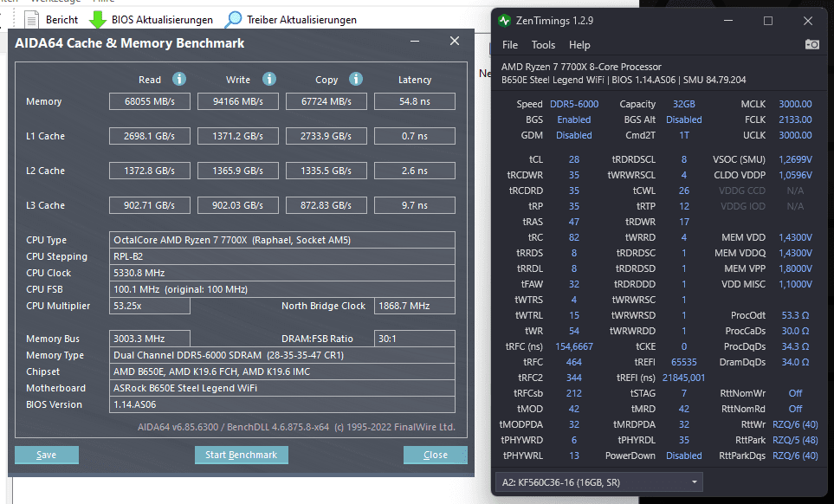834x504 pixels.
Task: Select the L2 Cache Read value 1372.8 GB/s
Action: click(x=150, y=171)
